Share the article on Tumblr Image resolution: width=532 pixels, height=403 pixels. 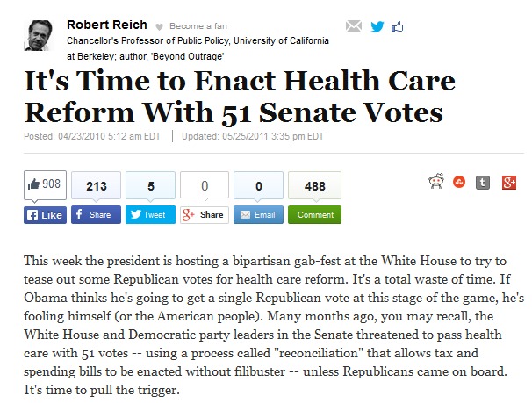click(483, 184)
